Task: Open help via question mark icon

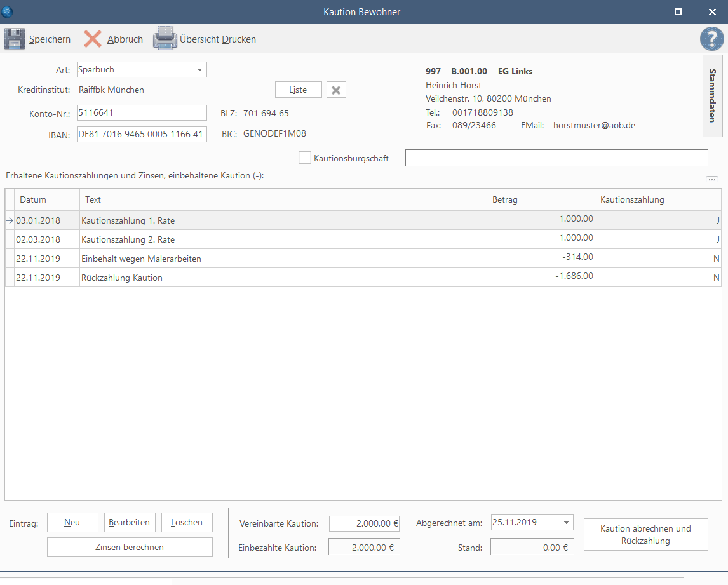Action: point(711,39)
